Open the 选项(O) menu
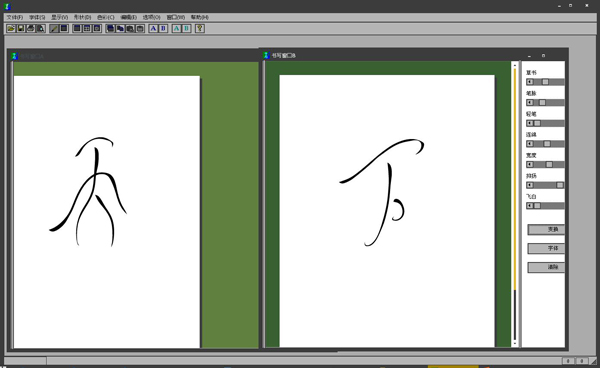The width and height of the screenshot is (600, 368). pos(152,17)
